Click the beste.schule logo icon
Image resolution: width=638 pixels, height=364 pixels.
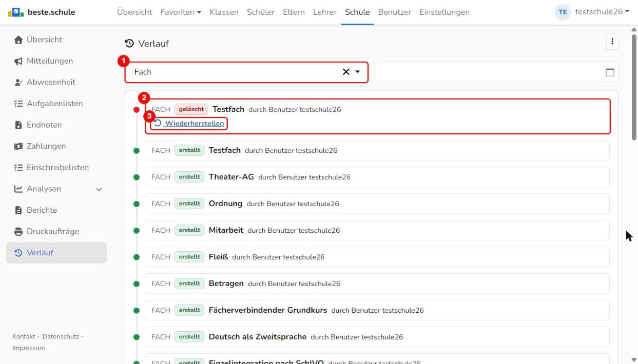16,12
